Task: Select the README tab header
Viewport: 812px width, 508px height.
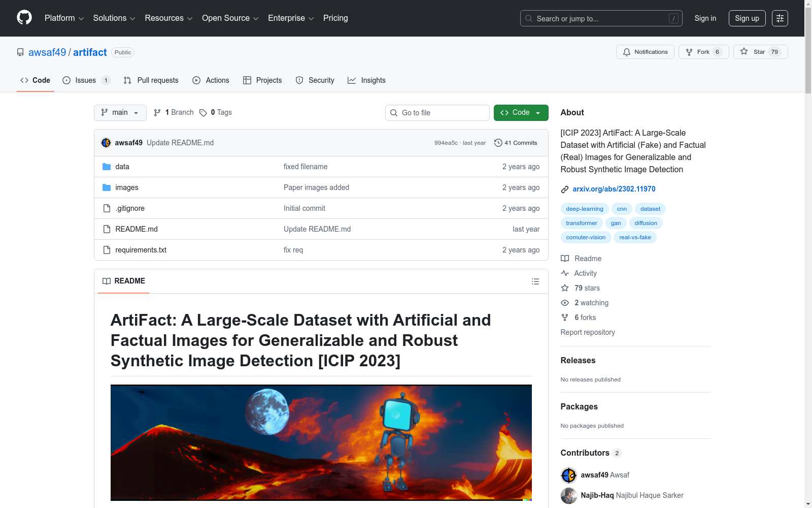Action: pyautogui.click(x=124, y=281)
